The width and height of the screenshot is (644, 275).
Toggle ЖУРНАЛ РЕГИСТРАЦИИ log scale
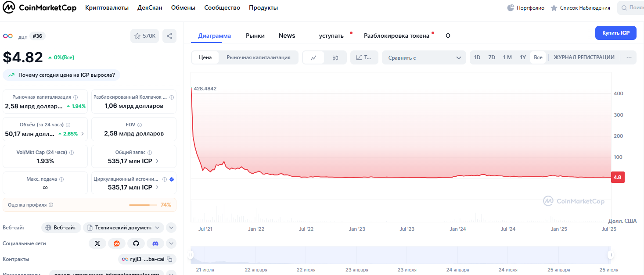coord(584,57)
